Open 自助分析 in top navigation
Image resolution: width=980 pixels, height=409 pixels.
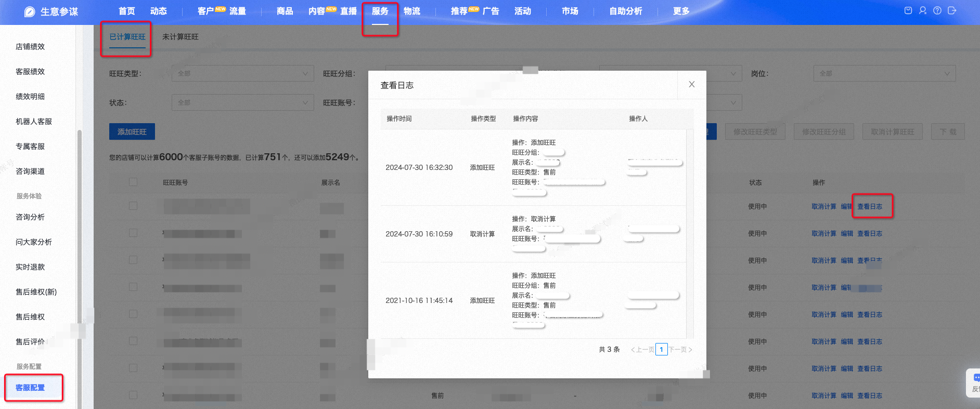tap(626, 11)
